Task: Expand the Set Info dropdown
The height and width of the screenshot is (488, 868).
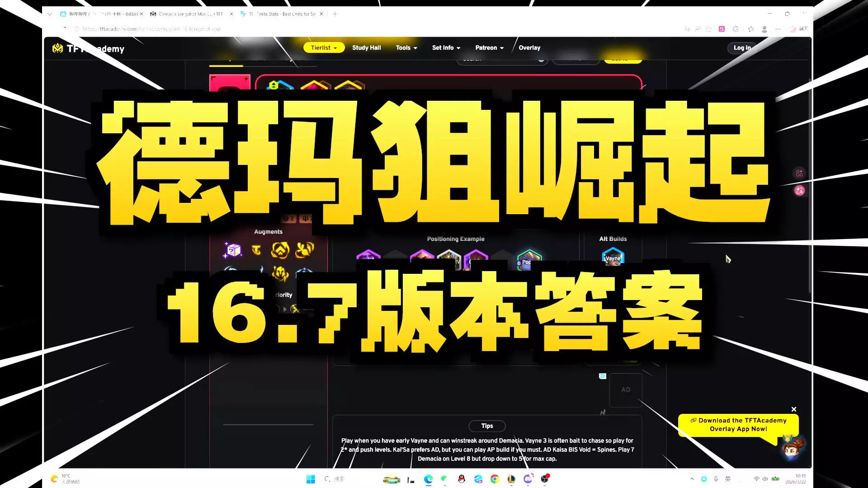Action: [x=446, y=47]
